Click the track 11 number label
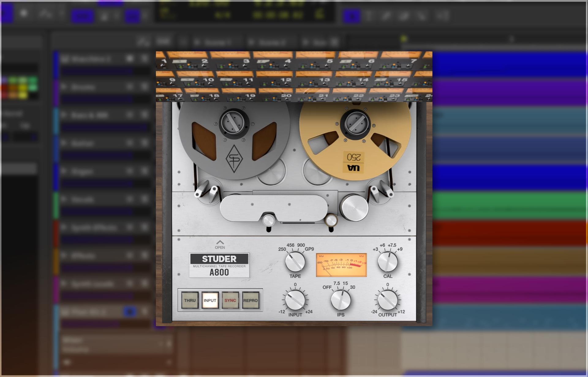The image size is (588, 377). click(x=248, y=80)
